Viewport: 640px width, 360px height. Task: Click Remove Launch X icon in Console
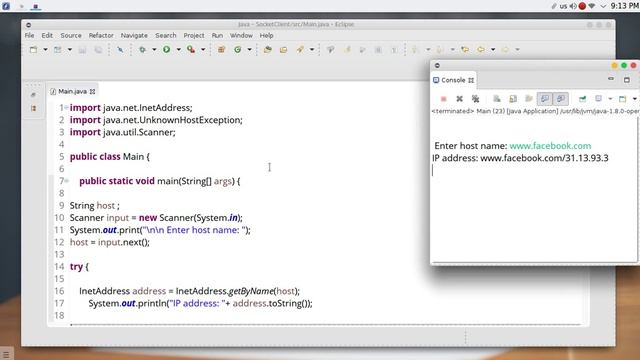point(460,99)
